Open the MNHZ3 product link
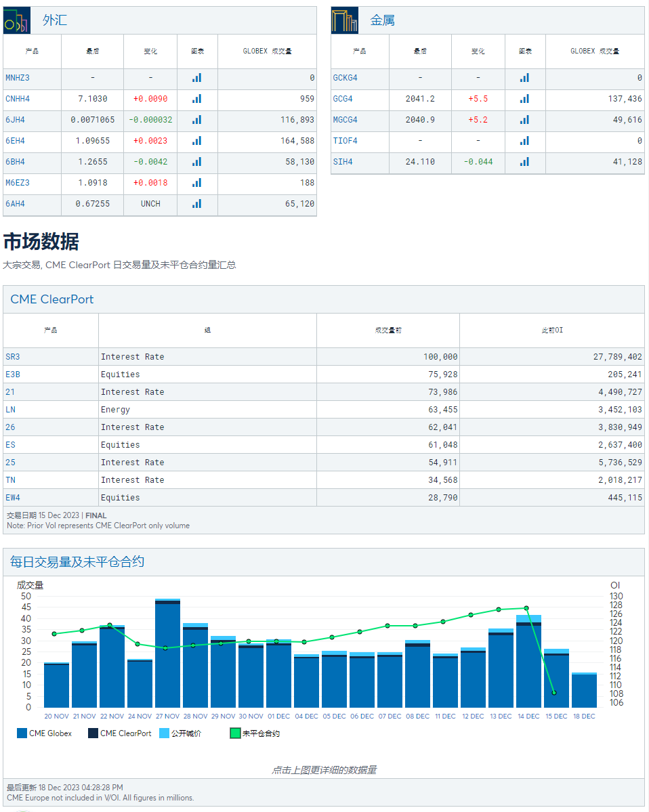 click(x=18, y=78)
